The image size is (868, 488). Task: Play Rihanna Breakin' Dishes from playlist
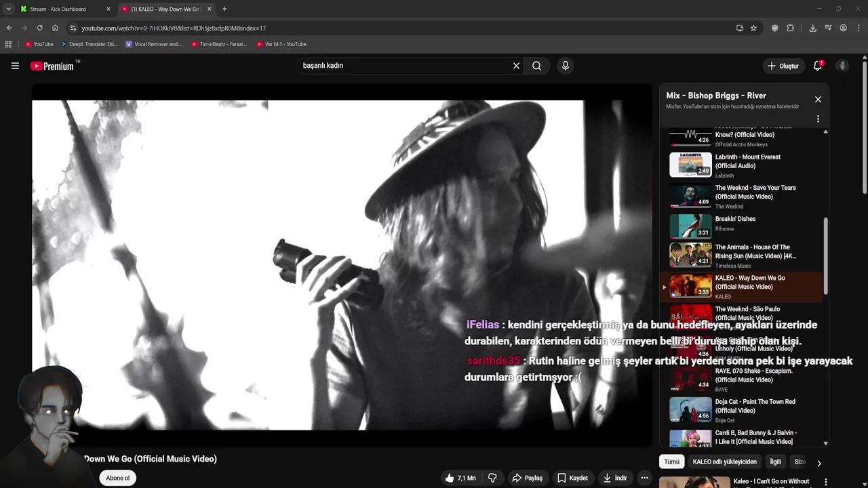tap(742, 226)
